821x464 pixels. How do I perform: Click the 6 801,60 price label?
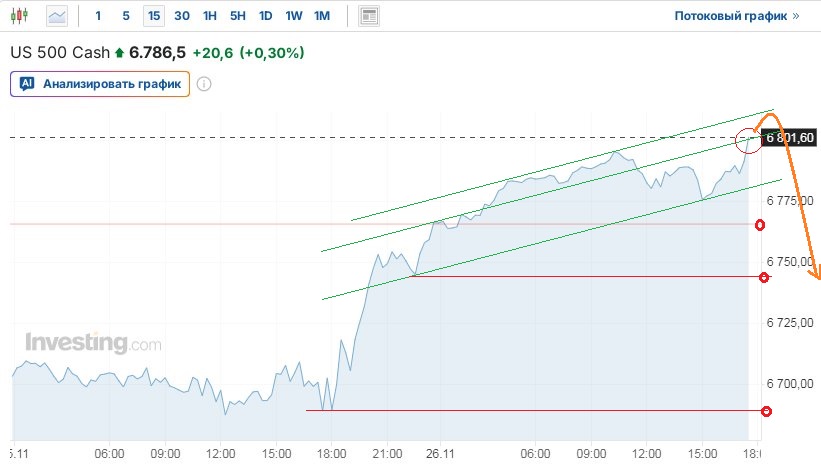click(x=790, y=138)
